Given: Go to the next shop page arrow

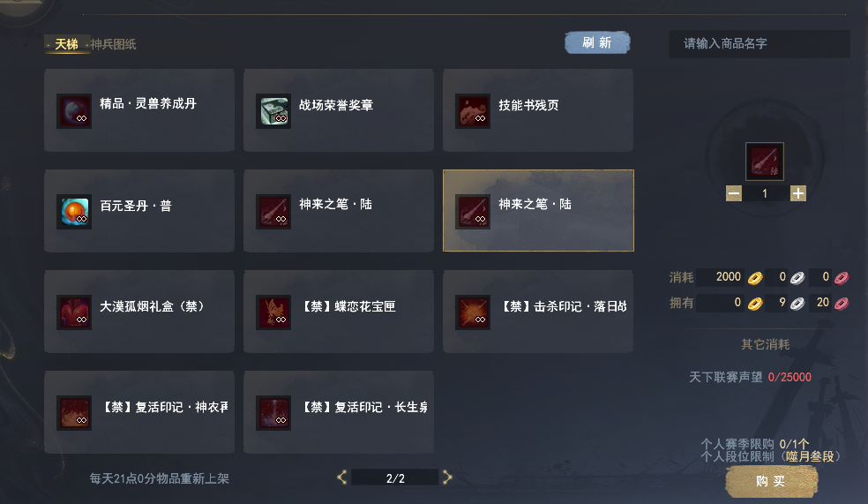Looking at the screenshot, I should 447,478.
